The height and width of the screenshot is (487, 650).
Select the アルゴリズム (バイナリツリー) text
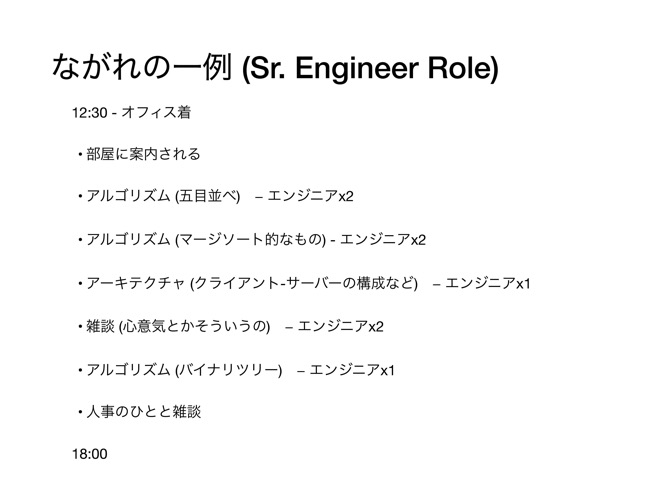point(184,369)
